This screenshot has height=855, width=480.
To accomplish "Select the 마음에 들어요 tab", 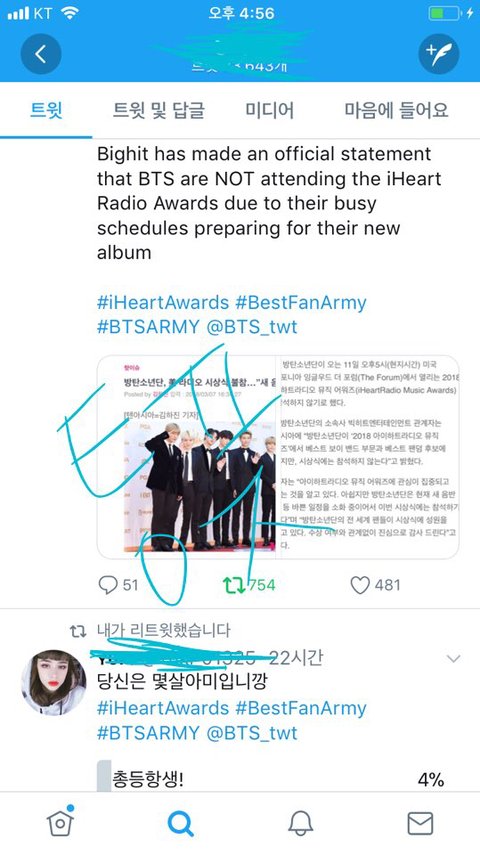I will (x=397, y=110).
